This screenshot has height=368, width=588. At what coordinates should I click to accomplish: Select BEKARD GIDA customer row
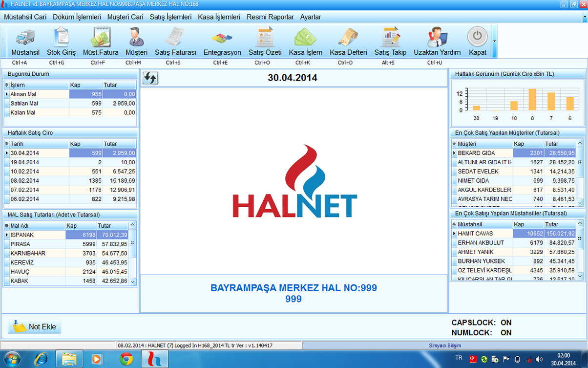pos(514,153)
